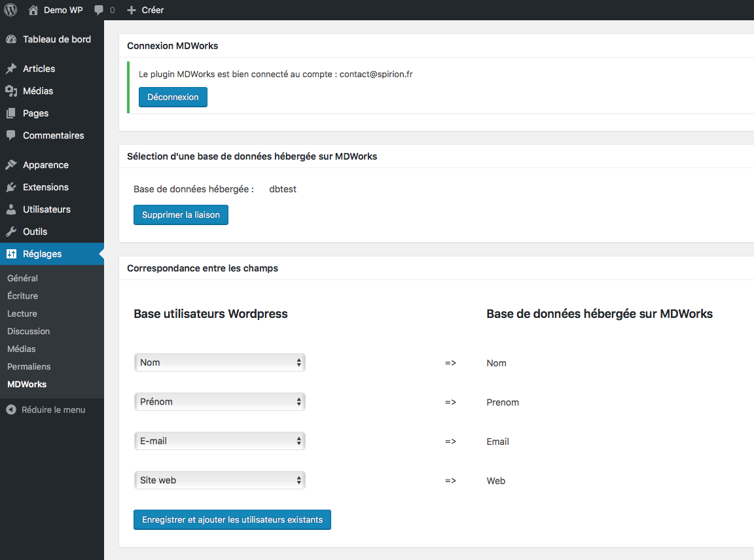Click the plus icon next to Créer
The image size is (754, 560).
[132, 10]
